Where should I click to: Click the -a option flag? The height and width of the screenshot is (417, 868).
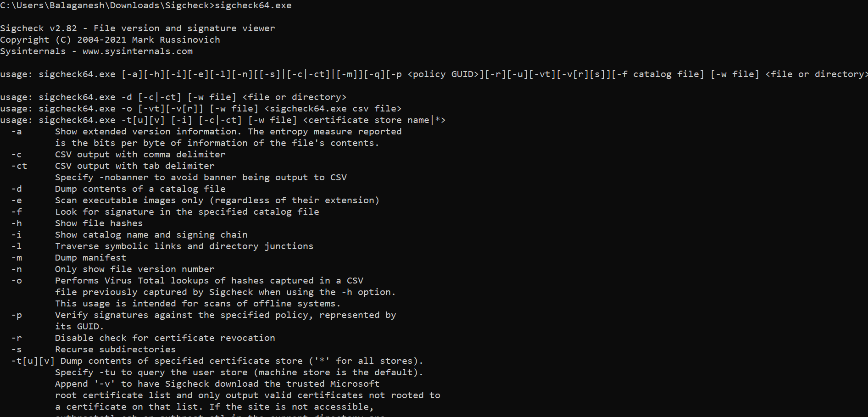pos(17,132)
